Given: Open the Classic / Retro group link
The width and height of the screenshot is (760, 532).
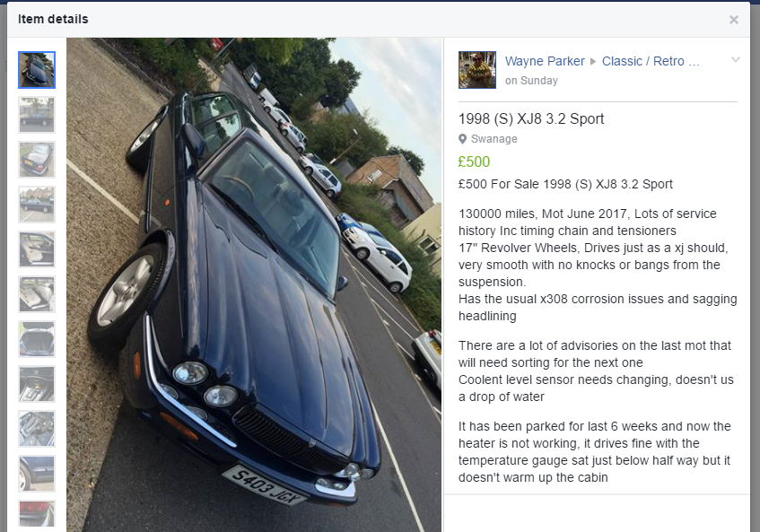Looking at the screenshot, I should click(651, 61).
